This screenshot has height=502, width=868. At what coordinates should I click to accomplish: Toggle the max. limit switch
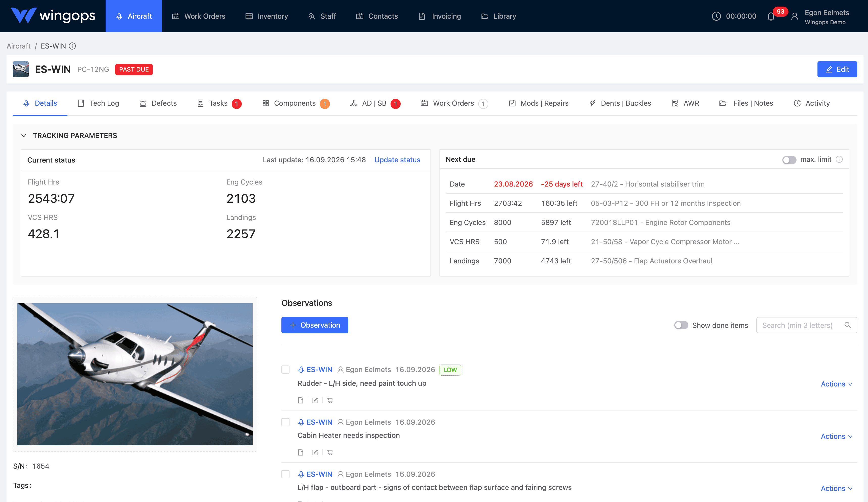coord(789,160)
